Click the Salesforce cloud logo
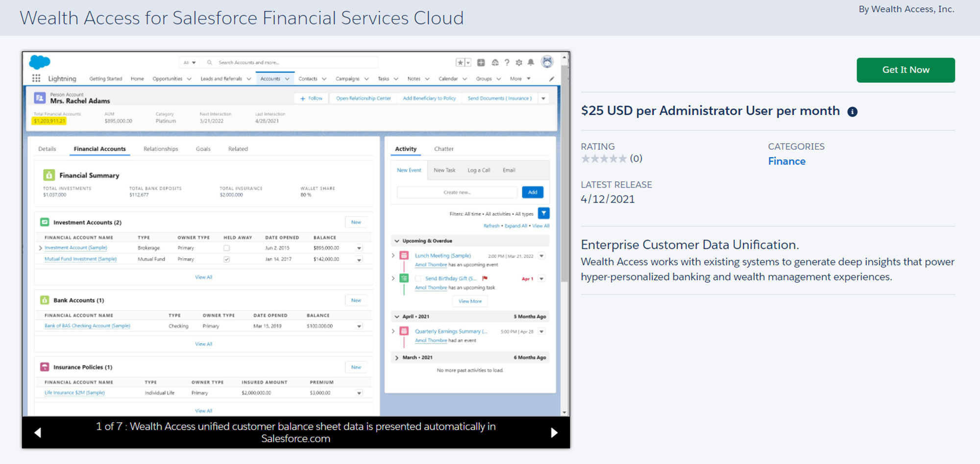 tap(40, 62)
